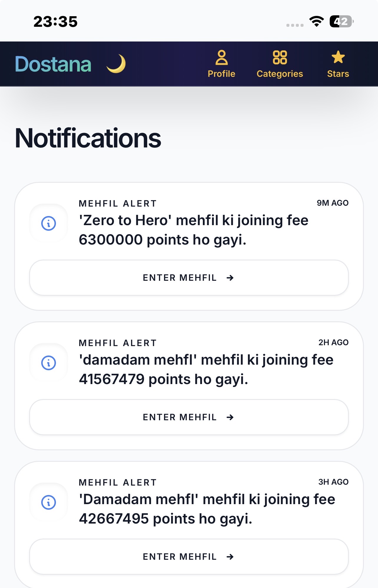Tap the WiFi status bar icon
The width and height of the screenshot is (378, 588).
pyautogui.click(x=316, y=21)
